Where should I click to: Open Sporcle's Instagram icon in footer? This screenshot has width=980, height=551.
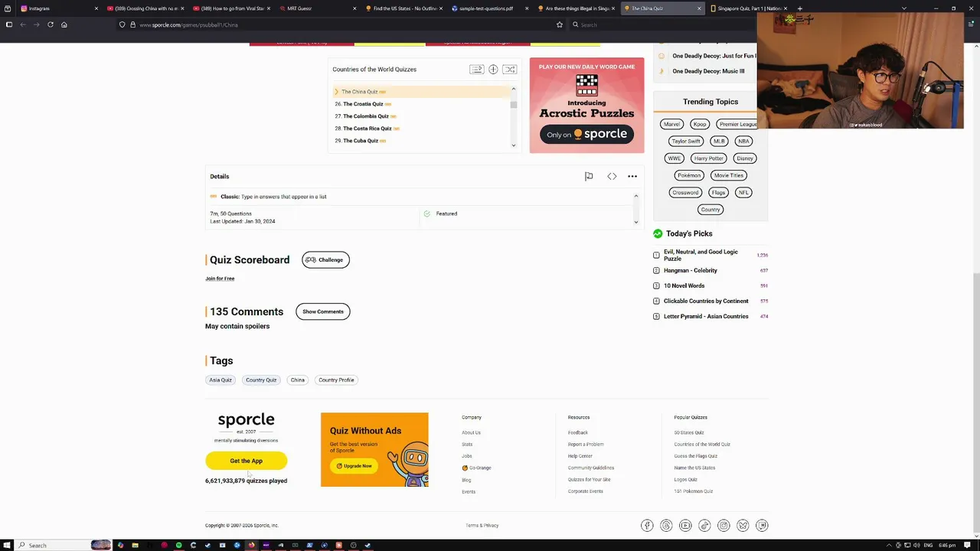tap(724, 526)
